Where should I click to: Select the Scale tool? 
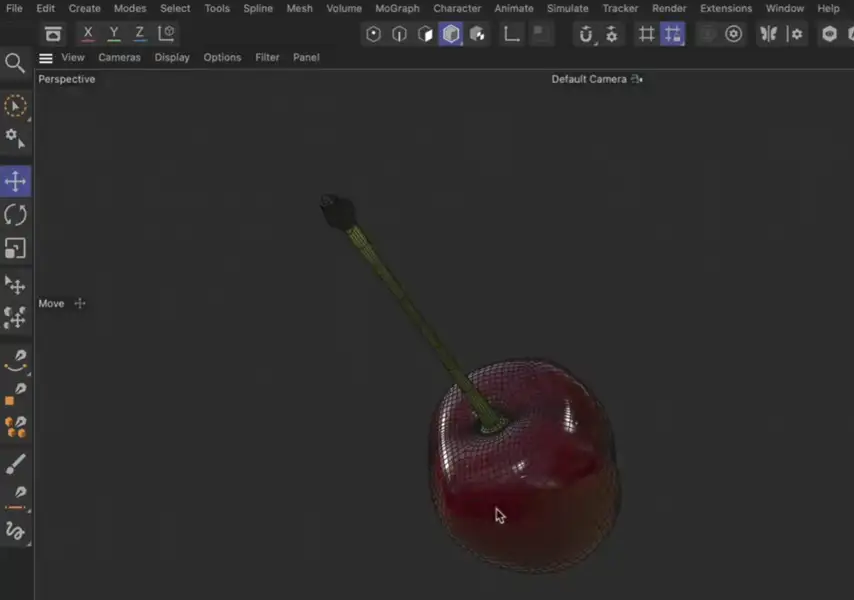[x=16, y=248]
